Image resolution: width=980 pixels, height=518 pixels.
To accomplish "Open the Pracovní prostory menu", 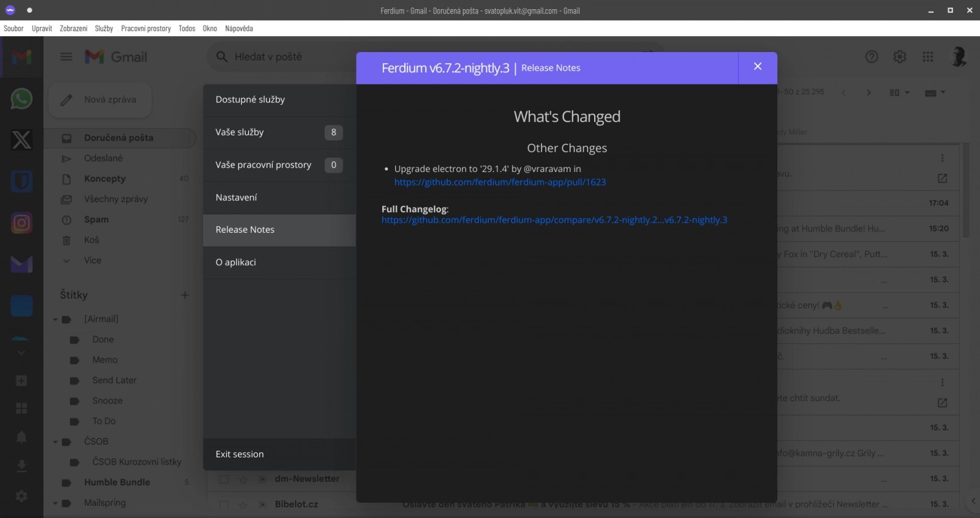I will pyautogui.click(x=146, y=28).
